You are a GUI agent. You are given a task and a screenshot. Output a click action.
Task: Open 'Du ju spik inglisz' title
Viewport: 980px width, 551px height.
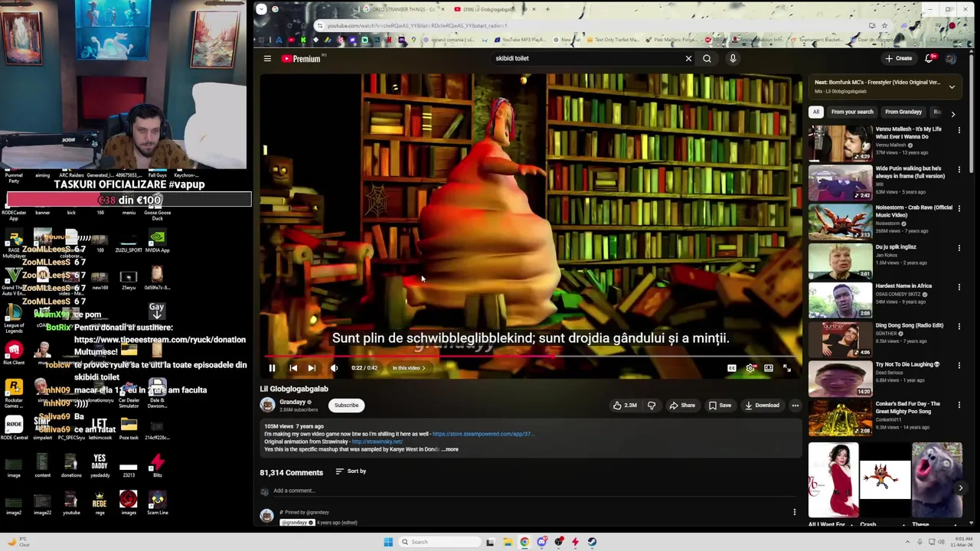[896, 247]
